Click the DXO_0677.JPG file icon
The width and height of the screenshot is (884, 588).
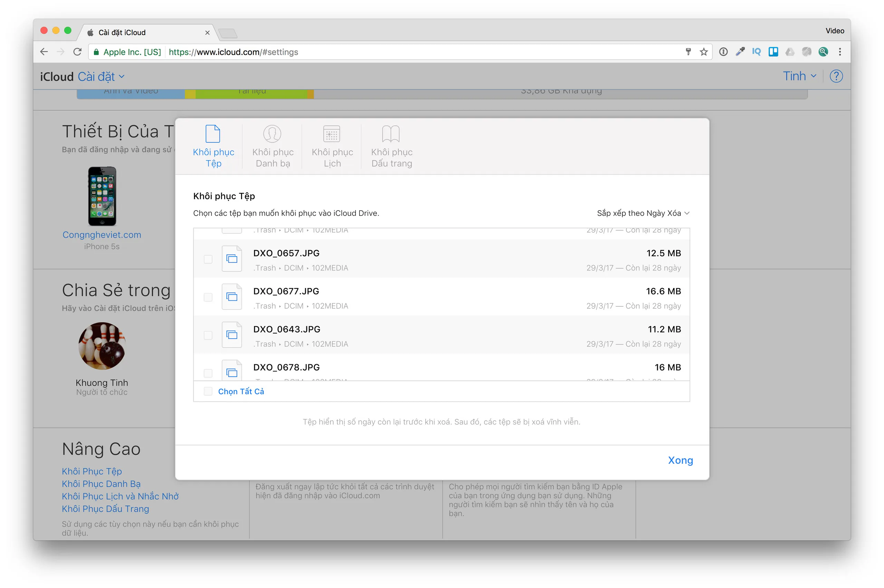pyautogui.click(x=231, y=297)
